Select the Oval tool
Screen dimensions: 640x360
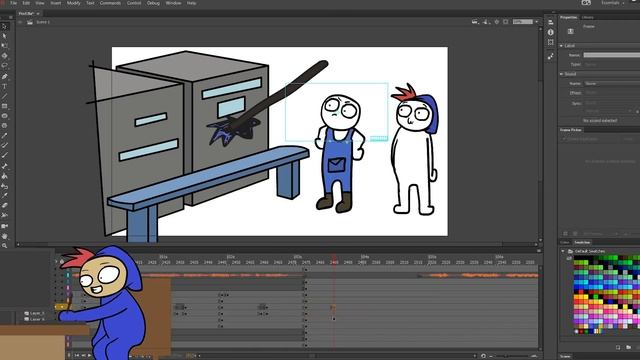pyautogui.click(x=4, y=116)
